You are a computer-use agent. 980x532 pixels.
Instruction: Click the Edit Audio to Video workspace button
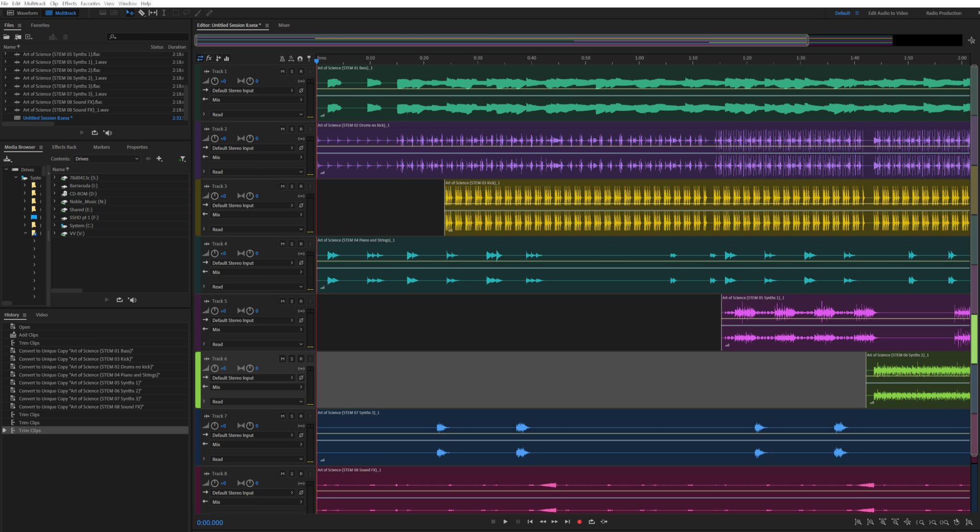[888, 13]
